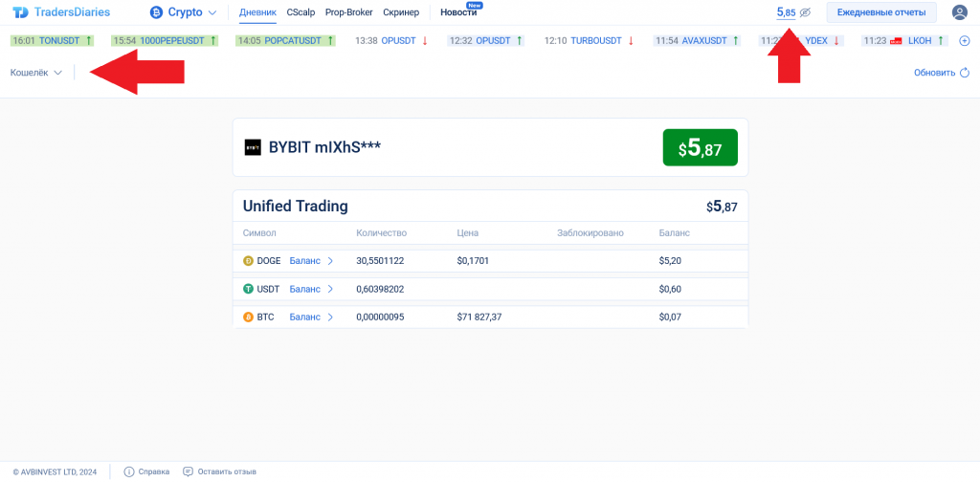The height and width of the screenshot is (482, 980).
Task: Click the BTC price $71 827,37
Action: tap(479, 318)
